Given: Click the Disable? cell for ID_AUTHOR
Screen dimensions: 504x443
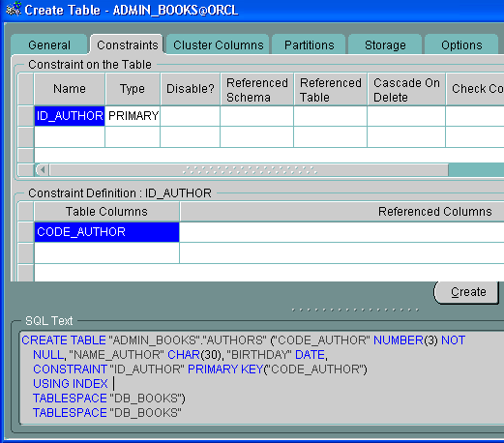Looking at the screenshot, I should coord(191,116).
